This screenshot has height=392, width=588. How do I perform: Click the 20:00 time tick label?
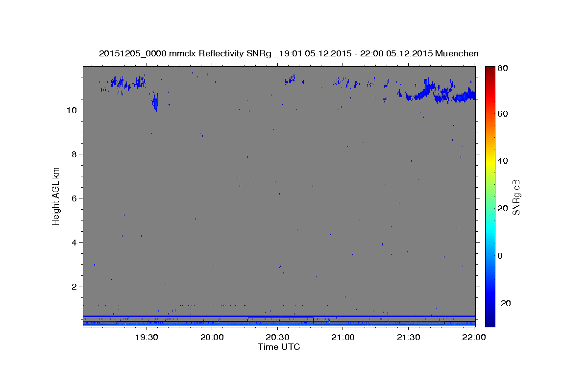tap(212, 338)
